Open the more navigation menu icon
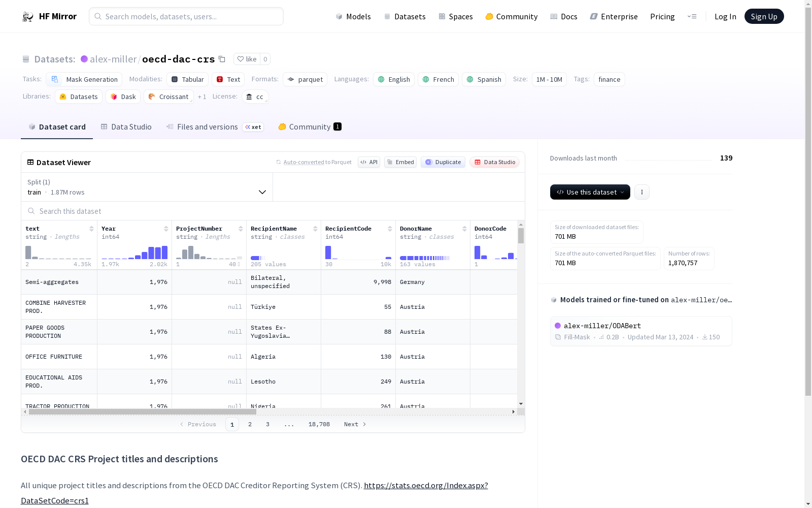 [692, 16]
